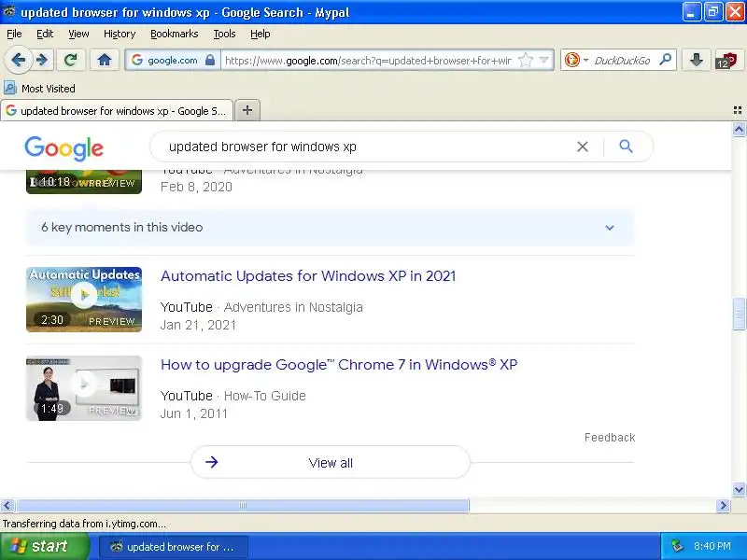Open Automatic Updates for Windows XP in 2021
747x560 pixels.
click(x=308, y=276)
